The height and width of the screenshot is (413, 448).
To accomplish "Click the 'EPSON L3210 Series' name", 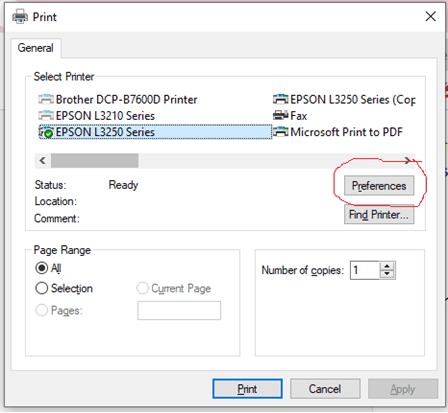I will [105, 116].
